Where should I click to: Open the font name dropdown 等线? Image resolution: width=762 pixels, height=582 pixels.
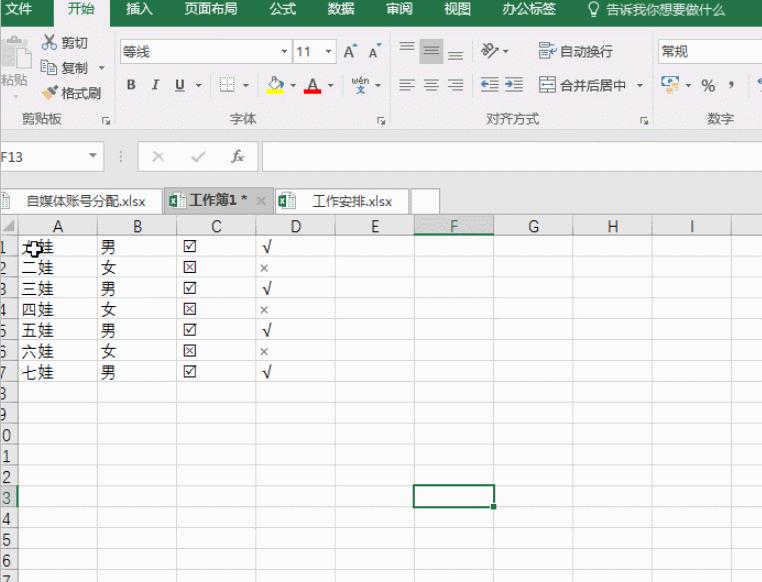tap(284, 51)
